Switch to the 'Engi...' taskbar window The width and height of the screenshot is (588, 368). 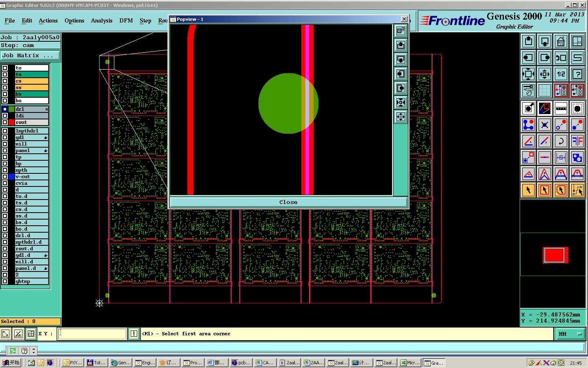click(145, 363)
